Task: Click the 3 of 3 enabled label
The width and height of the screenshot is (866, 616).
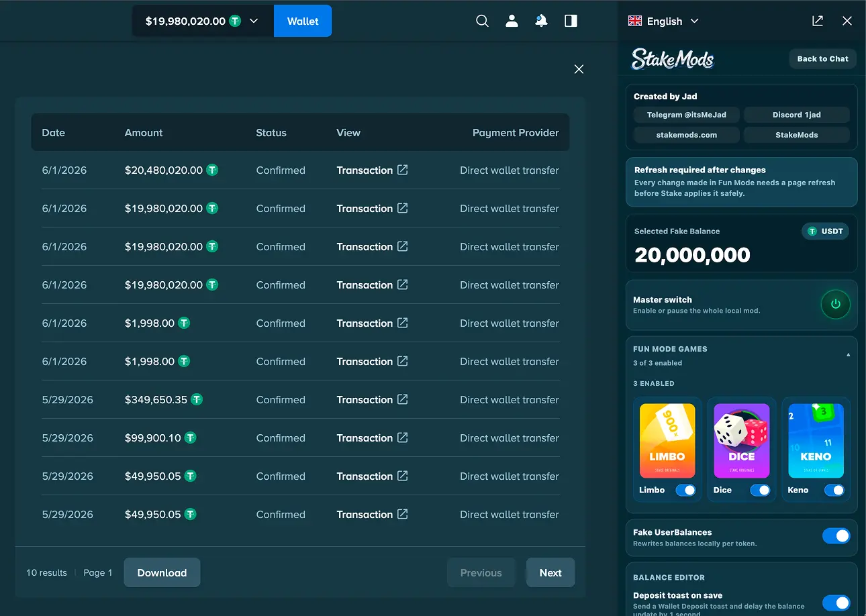Action: point(657,363)
